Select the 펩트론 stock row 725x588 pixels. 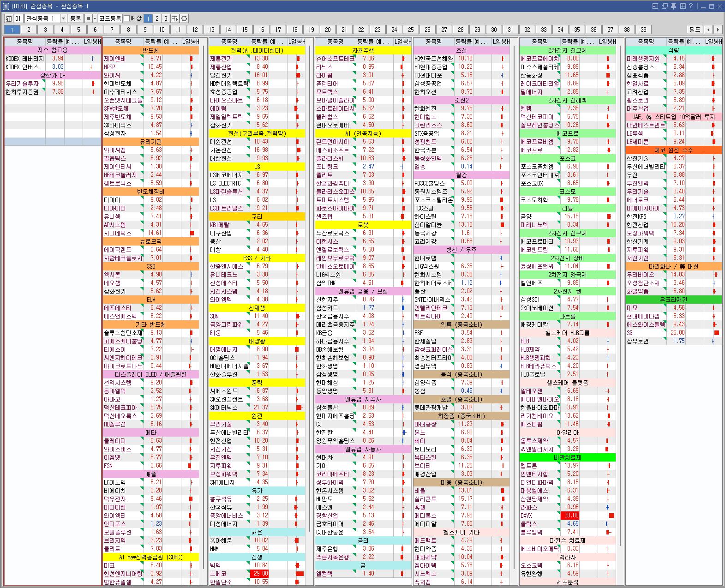point(568,466)
